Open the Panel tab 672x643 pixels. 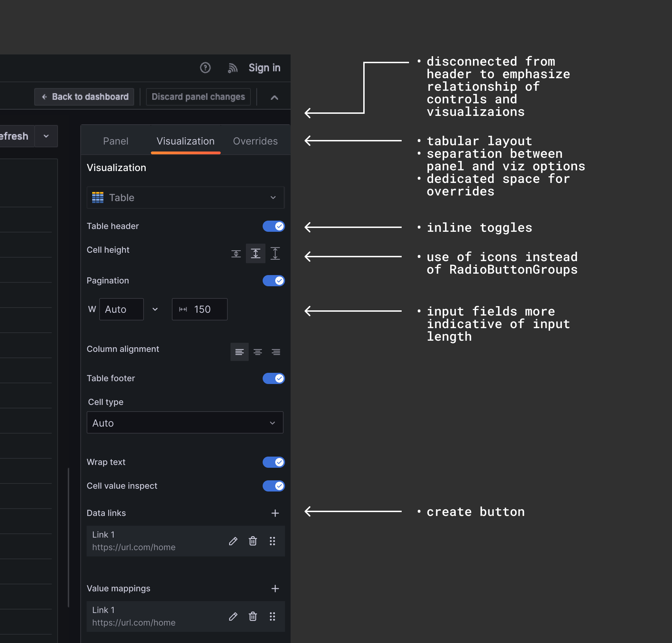point(116,141)
